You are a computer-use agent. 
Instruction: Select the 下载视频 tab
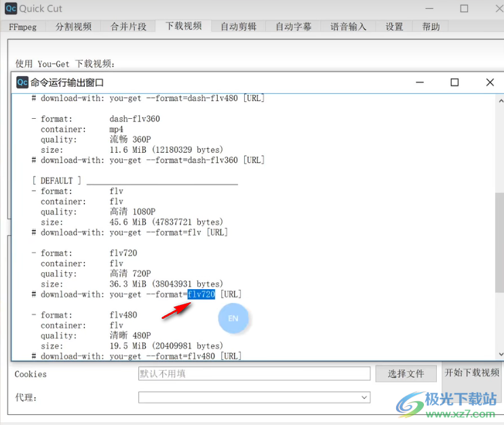tap(184, 26)
